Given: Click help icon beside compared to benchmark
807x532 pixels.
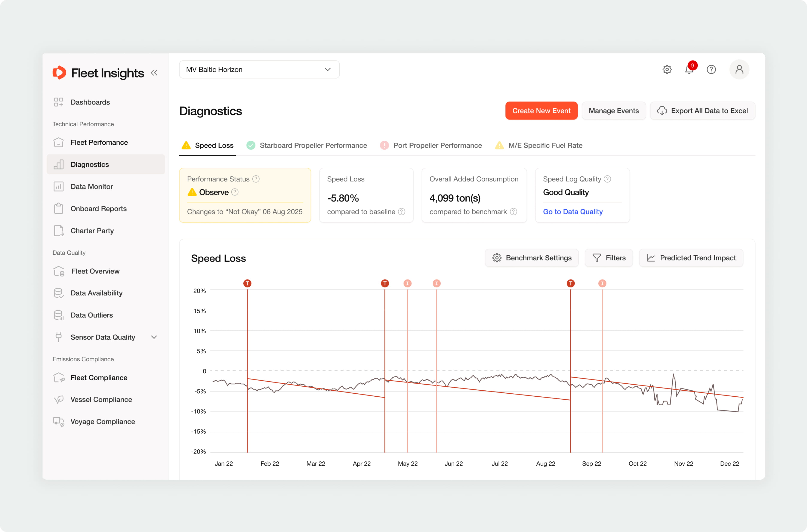Looking at the screenshot, I should tap(513, 212).
